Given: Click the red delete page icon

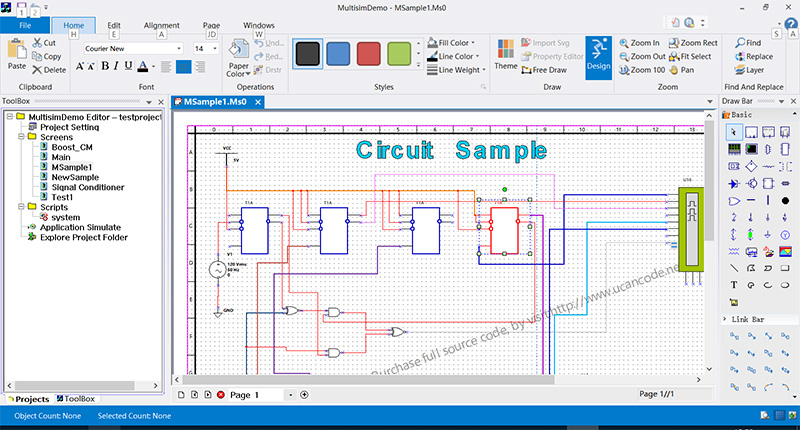Looking at the screenshot, I should 221,395.
